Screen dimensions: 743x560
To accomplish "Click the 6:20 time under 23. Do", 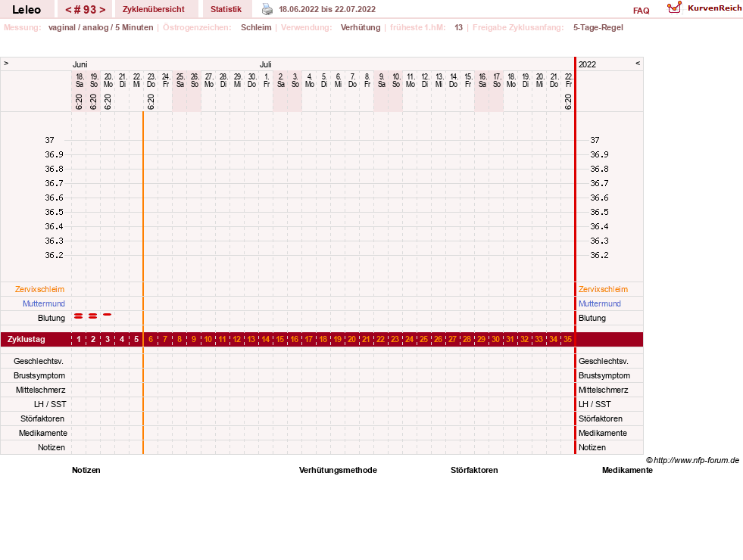I will click(x=151, y=101).
